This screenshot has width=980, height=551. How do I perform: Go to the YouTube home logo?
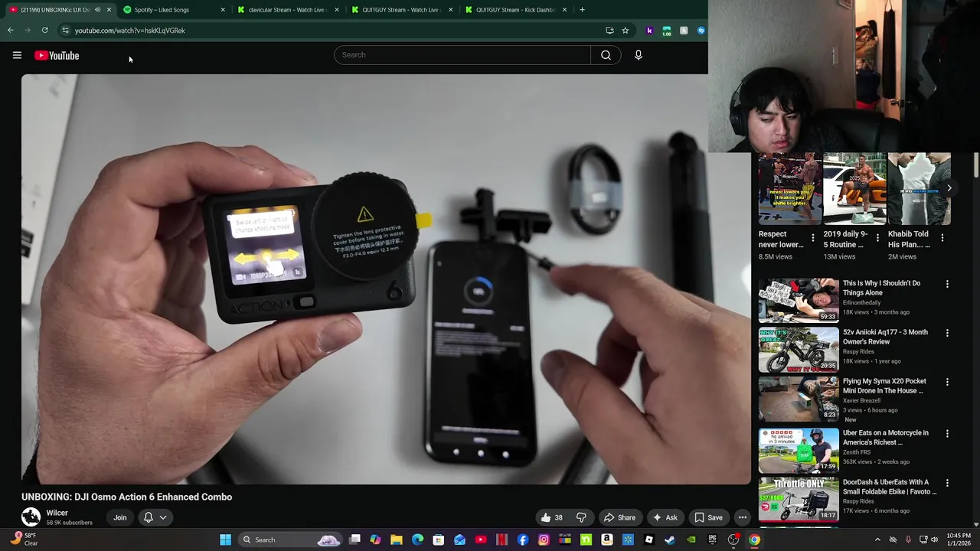57,55
